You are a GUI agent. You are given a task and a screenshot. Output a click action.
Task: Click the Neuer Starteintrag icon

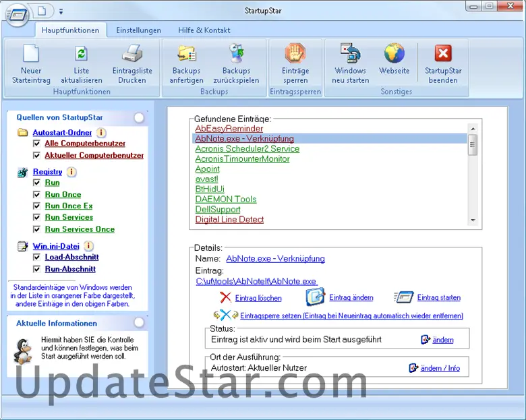tap(31, 54)
